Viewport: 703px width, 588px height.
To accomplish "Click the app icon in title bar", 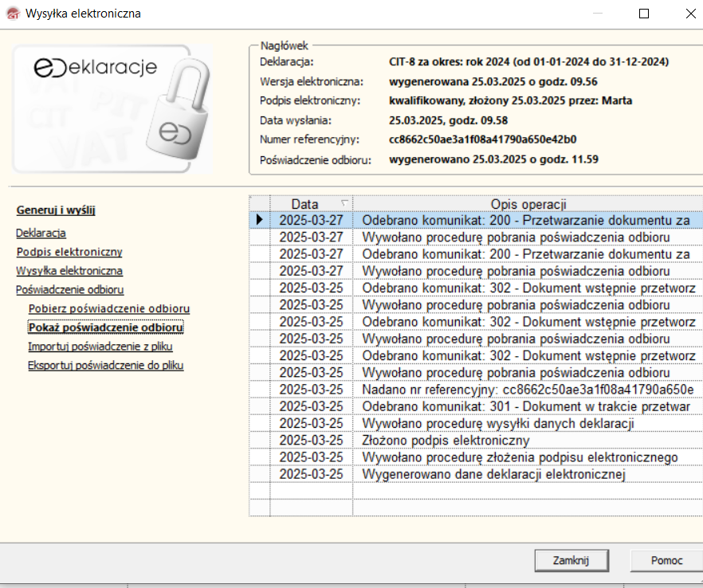I will (12, 14).
